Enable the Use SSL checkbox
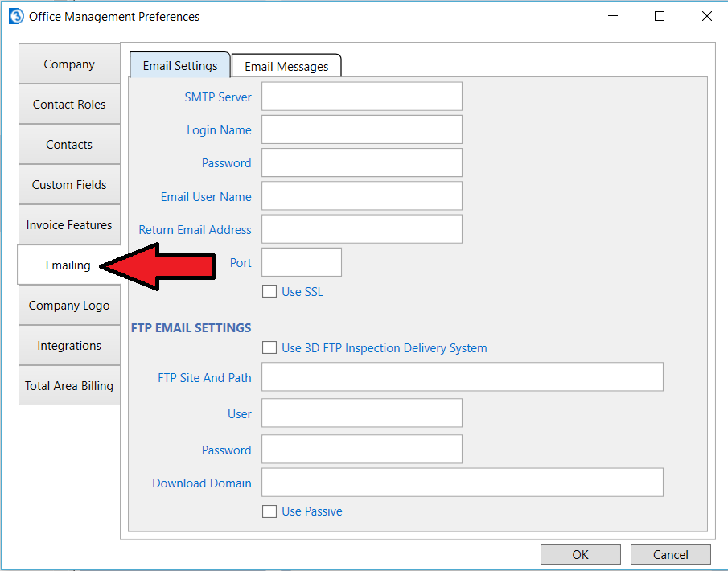728x571 pixels. click(269, 291)
